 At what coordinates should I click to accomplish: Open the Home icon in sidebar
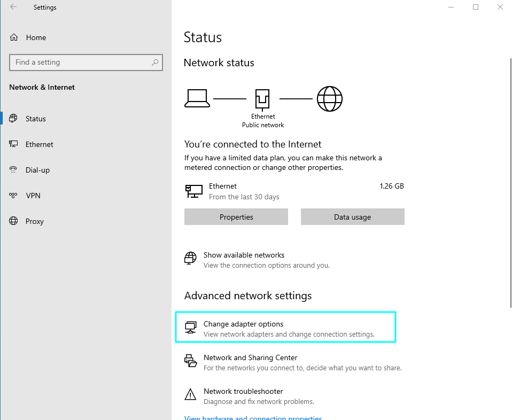click(x=14, y=37)
